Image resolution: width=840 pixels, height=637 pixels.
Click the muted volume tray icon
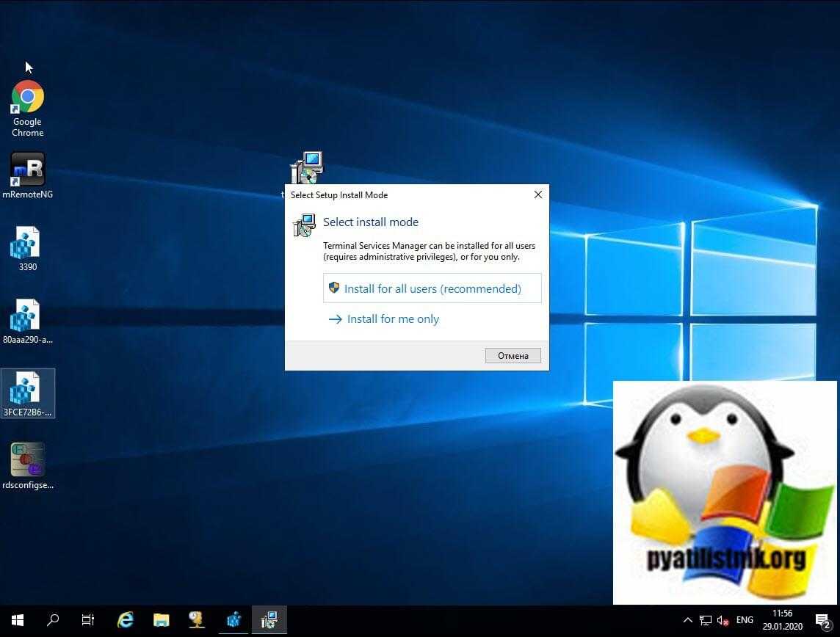723,620
